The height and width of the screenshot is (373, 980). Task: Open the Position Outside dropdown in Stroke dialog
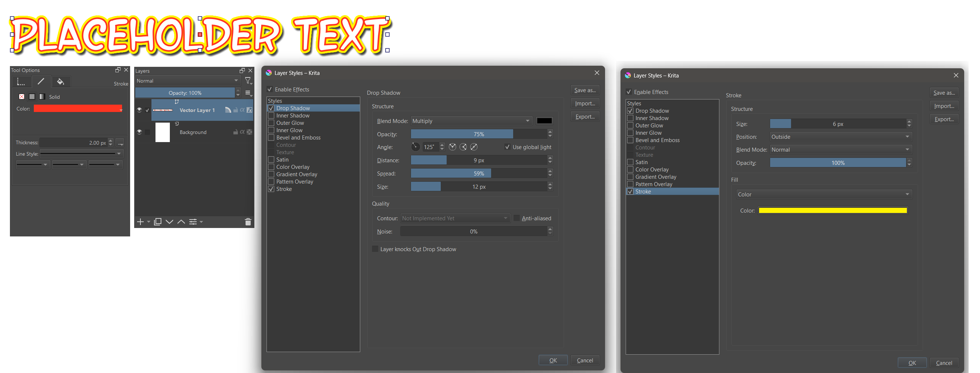(x=841, y=137)
